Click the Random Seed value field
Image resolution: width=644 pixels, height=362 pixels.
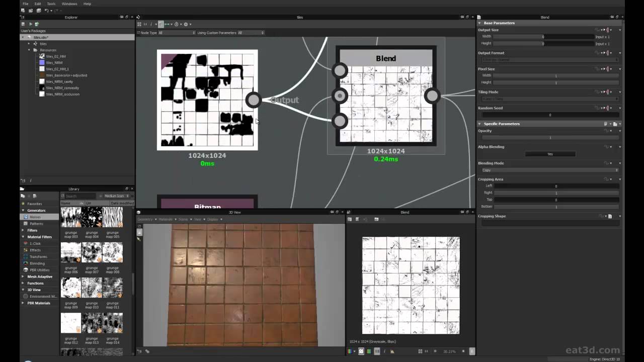[550, 115]
